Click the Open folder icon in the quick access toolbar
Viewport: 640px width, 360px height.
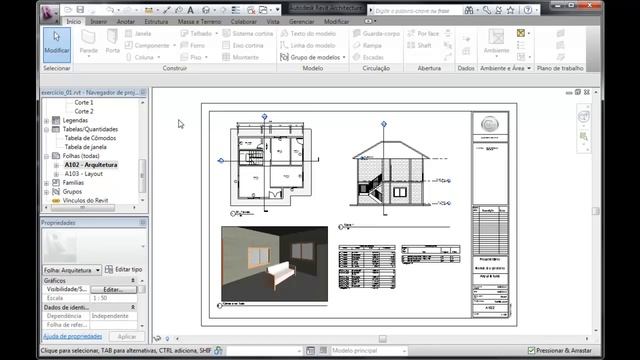(x=68, y=10)
